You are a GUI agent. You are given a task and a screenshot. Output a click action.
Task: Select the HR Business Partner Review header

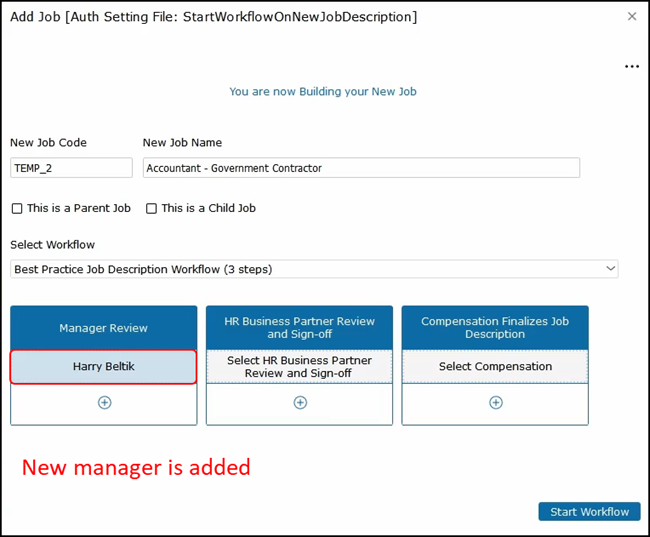[x=300, y=328]
